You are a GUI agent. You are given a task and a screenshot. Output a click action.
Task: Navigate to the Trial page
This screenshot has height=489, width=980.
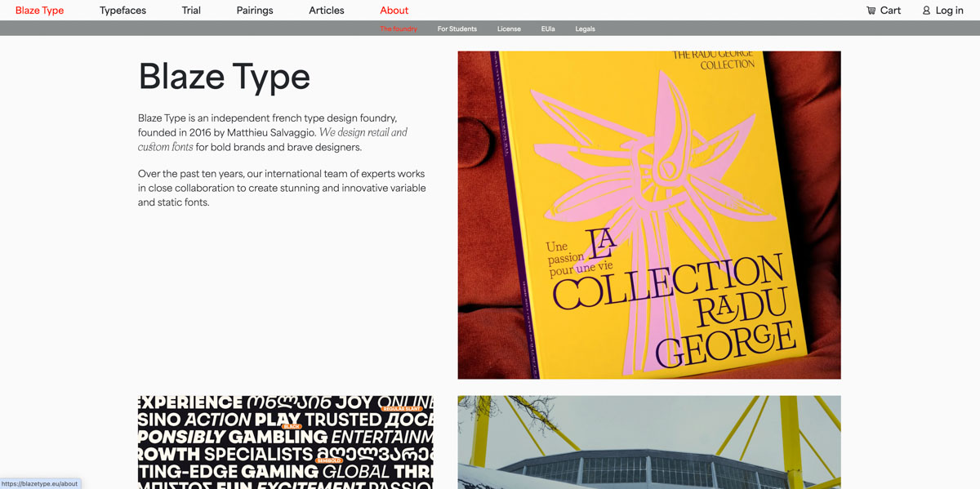[x=191, y=11]
